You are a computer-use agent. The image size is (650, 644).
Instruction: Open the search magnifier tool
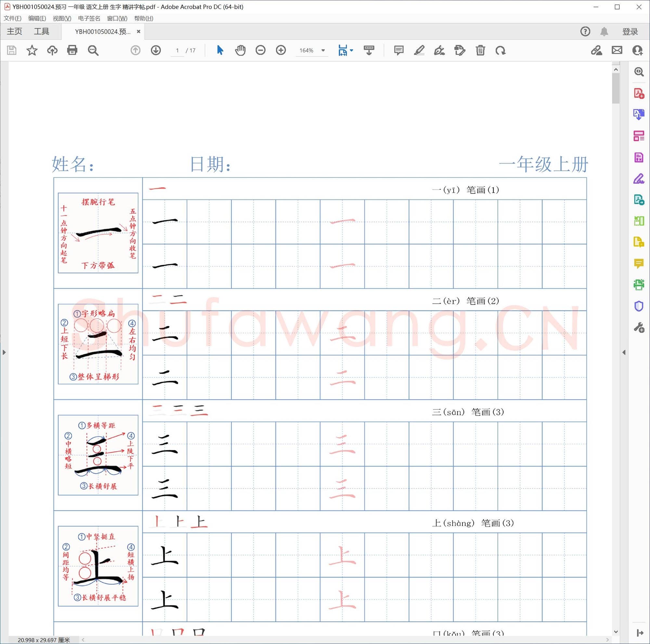pyautogui.click(x=94, y=50)
